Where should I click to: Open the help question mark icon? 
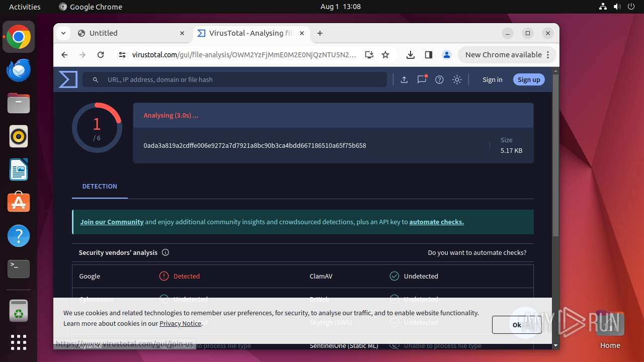439,79
